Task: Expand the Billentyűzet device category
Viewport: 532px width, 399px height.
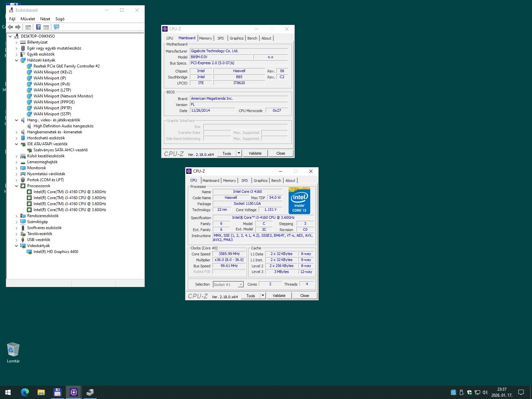Action: click(x=16, y=43)
